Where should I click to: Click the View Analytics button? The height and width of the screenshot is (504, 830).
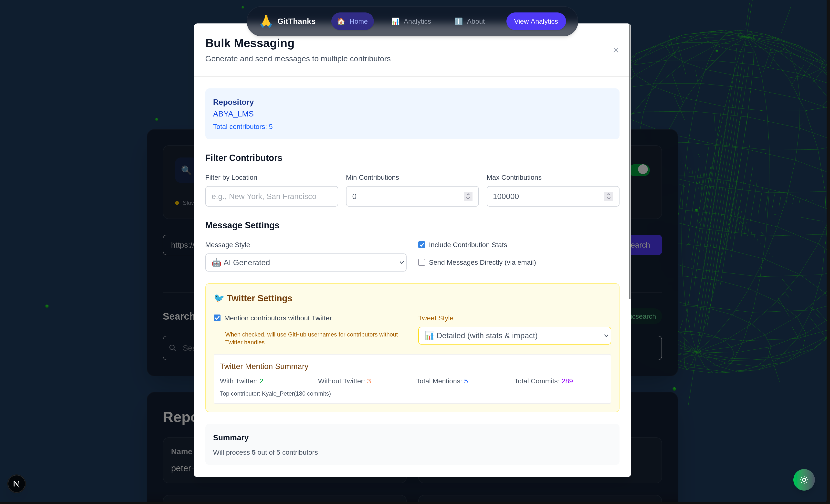[536, 21]
